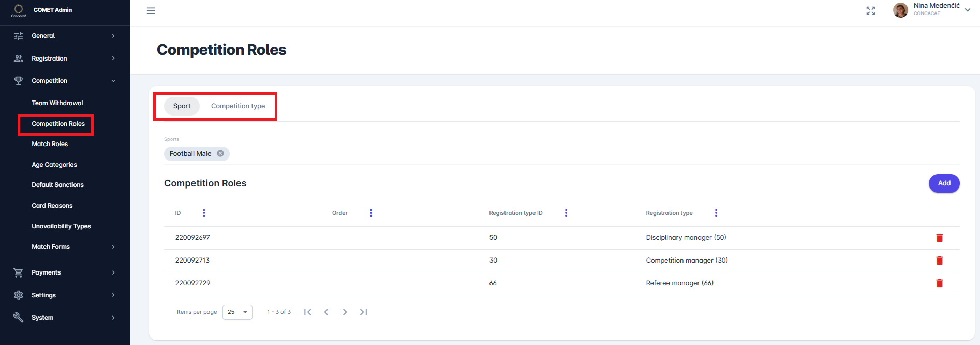This screenshot has width=980, height=345.
Task: Open Match Roles in sidebar
Action: 50,144
